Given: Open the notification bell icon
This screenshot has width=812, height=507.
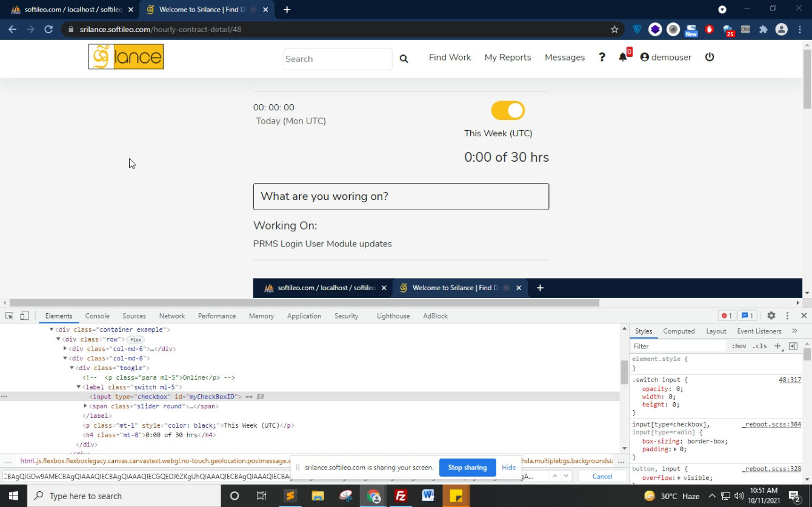Looking at the screenshot, I should click(623, 57).
